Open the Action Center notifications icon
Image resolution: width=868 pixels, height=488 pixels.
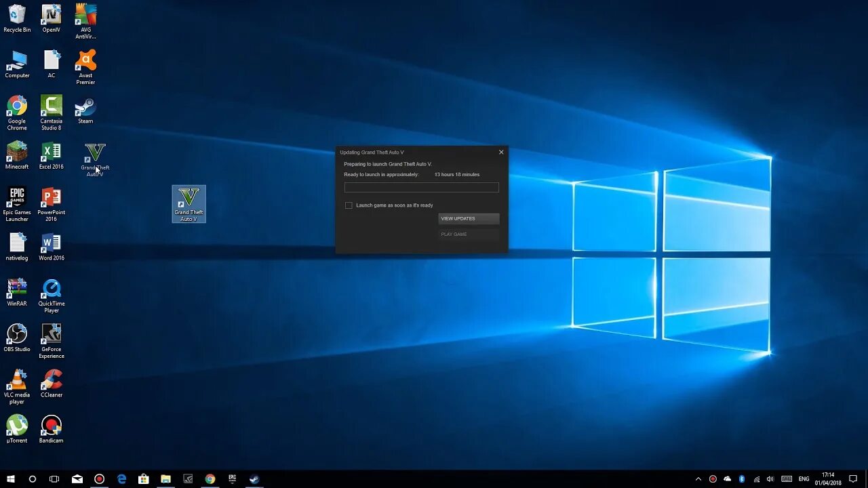[853, 479]
